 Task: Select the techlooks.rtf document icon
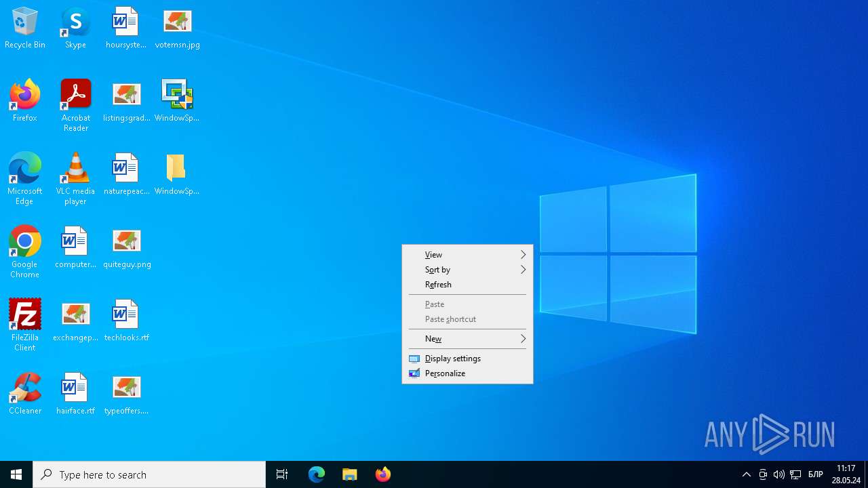coord(126,321)
